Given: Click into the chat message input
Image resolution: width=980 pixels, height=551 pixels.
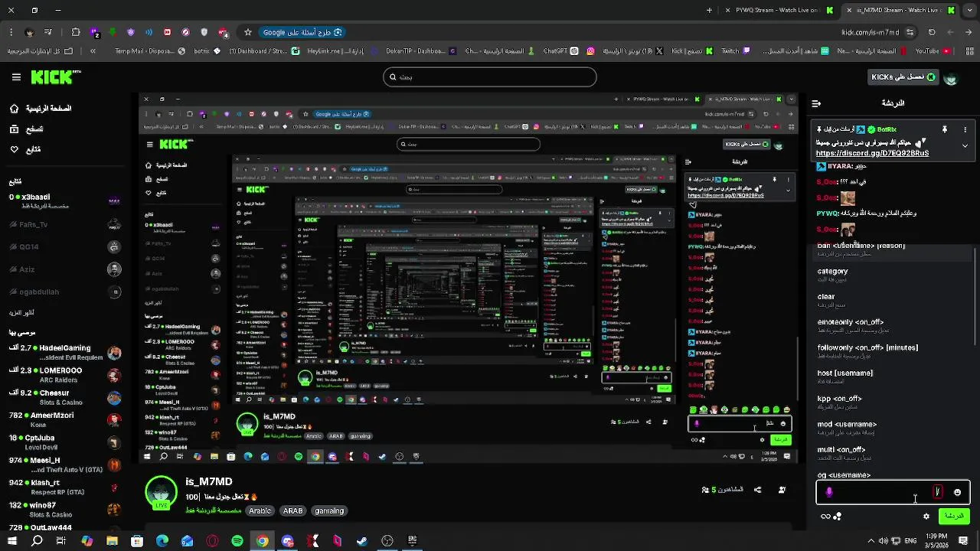Looking at the screenshot, I should (892, 492).
